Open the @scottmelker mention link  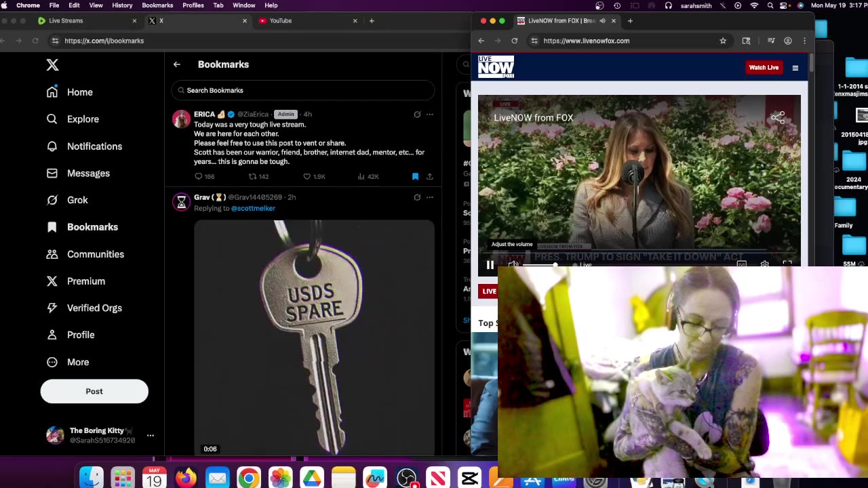(253, 208)
